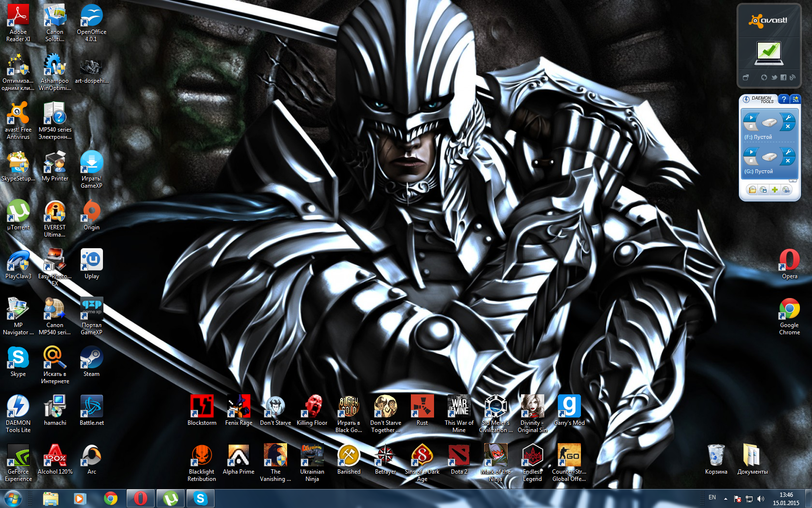Image resolution: width=812 pixels, height=508 pixels.
Task: Open Windows Explorer from taskbar
Action: [x=51, y=498]
